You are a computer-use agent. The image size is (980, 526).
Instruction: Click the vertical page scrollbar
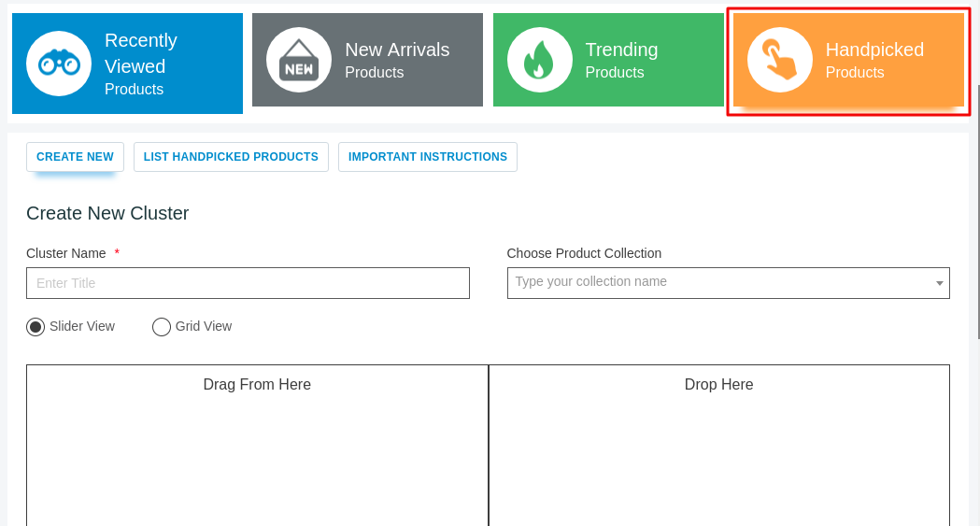click(x=977, y=212)
